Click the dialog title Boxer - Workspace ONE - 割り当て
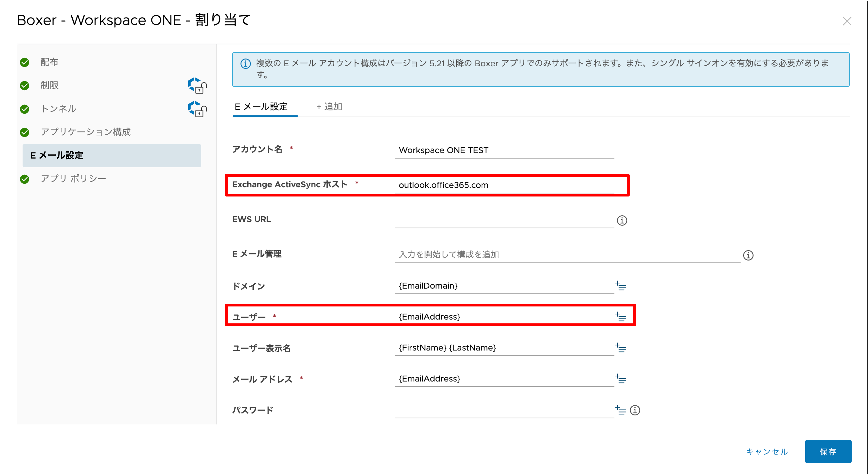Image resolution: width=868 pixels, height=475 pixels. pyautogui.click(x=134, y=20)
